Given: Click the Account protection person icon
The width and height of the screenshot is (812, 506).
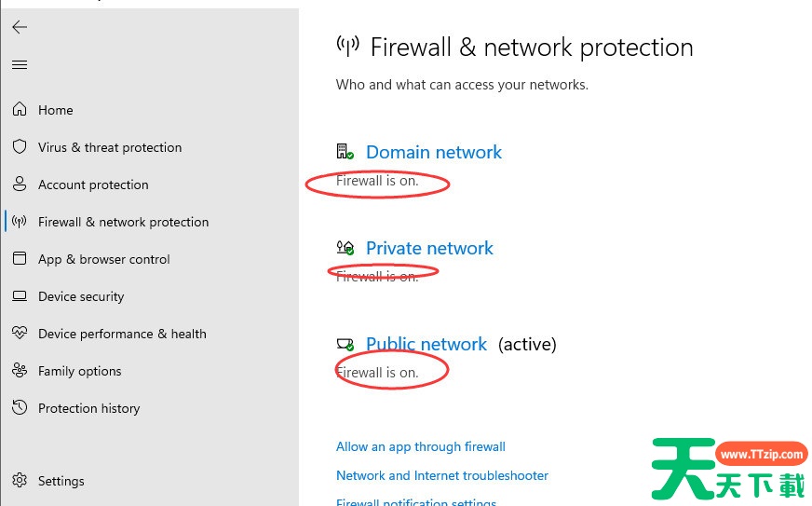Looking at the screenshot, I should (20, 185).
